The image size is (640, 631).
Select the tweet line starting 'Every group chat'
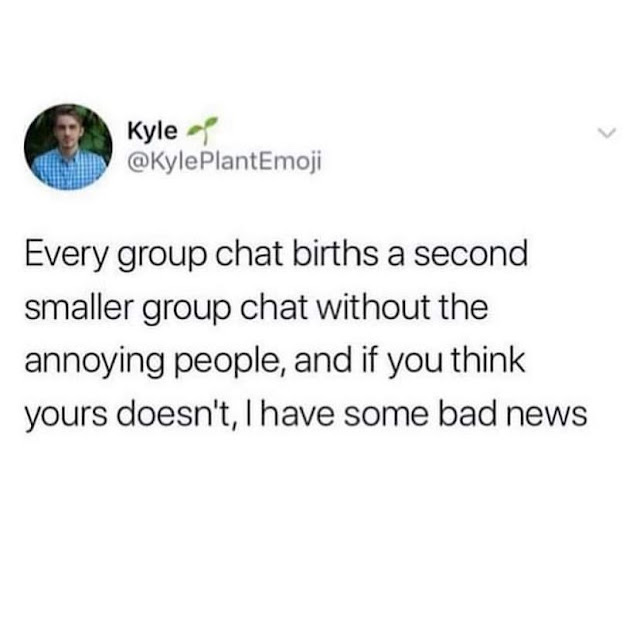tap(276, 255)
